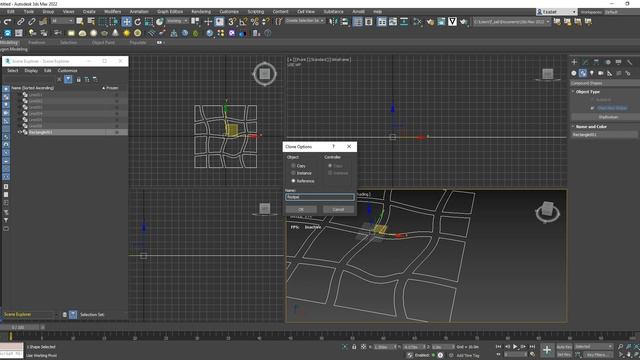Collapse the Name and Color rollout
The width and height of the screenshot is (640, 360).
[591, 127]
